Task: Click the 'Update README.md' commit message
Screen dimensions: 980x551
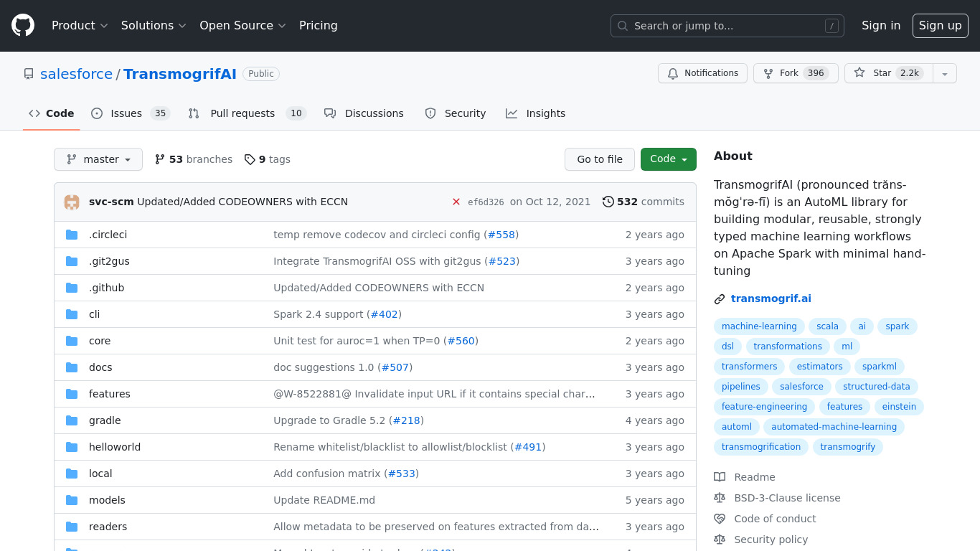Action: (x=324, y=500)
